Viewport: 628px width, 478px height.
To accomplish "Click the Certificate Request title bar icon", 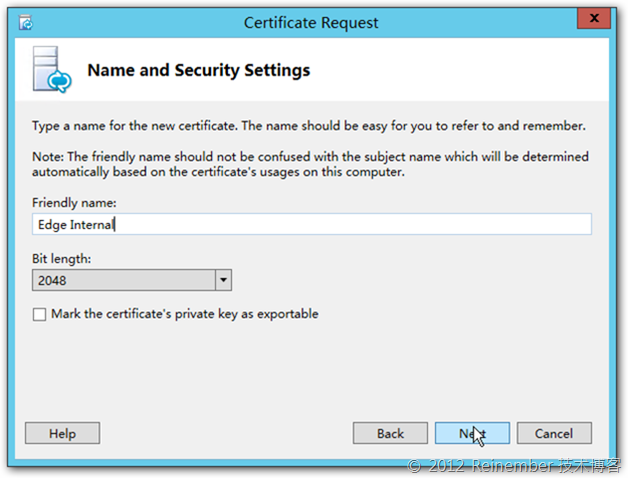I will (x=26, y=22).
